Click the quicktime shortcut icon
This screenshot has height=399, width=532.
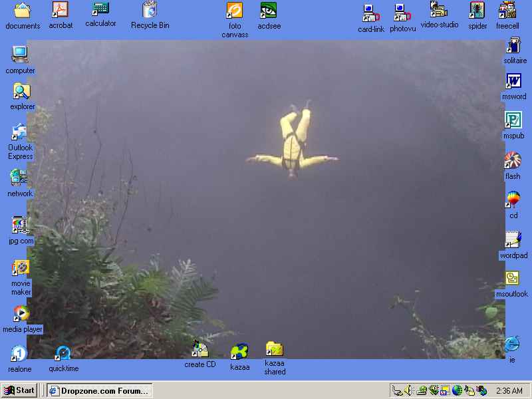[63, 353]
